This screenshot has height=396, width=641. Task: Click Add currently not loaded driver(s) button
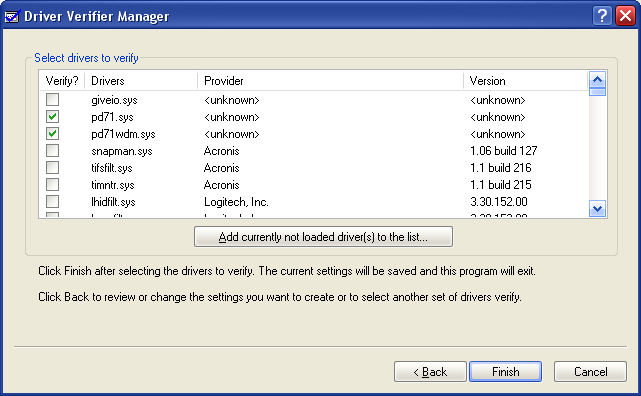tap(323, 237)
